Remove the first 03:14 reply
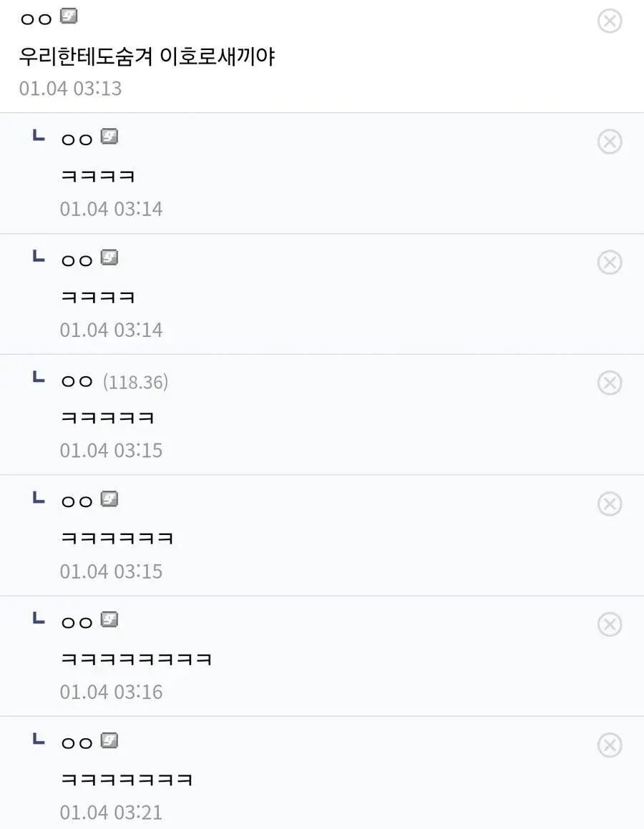Screen dimensions: 644x829 (609, 142)
